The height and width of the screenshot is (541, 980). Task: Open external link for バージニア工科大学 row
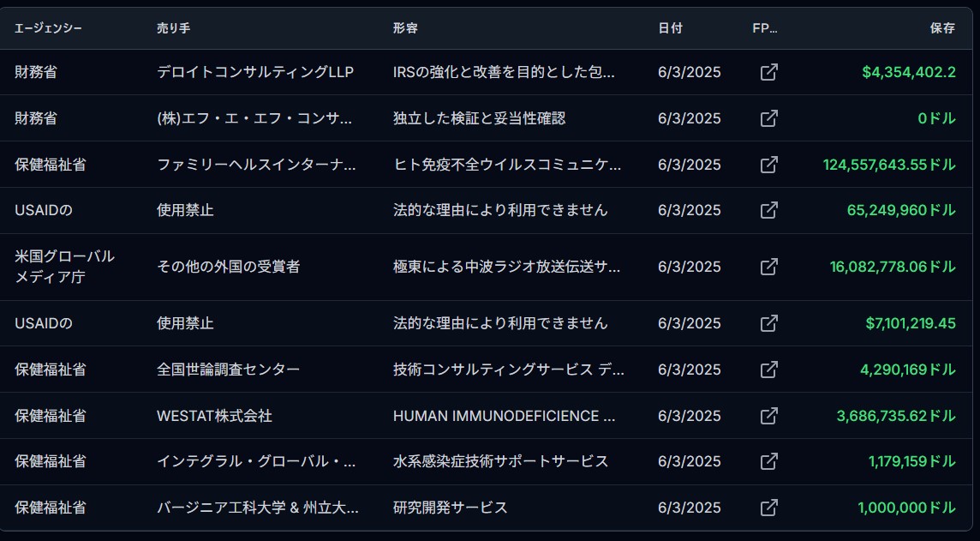pos(768,508)
